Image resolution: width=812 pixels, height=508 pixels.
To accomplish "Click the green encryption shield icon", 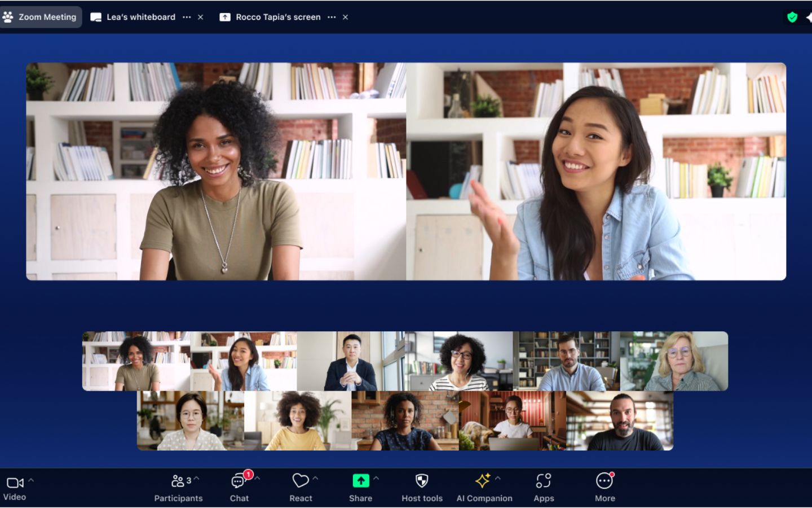I will 792,17.
